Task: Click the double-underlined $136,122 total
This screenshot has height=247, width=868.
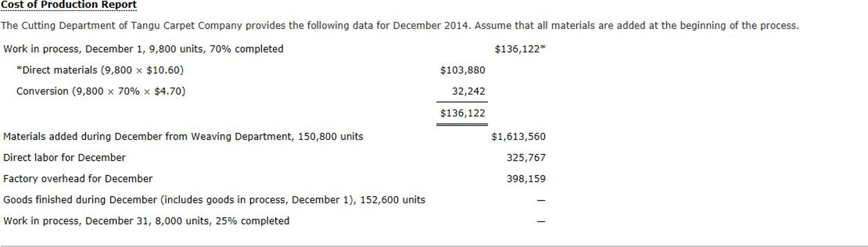Action: click(x=462, y=113)
